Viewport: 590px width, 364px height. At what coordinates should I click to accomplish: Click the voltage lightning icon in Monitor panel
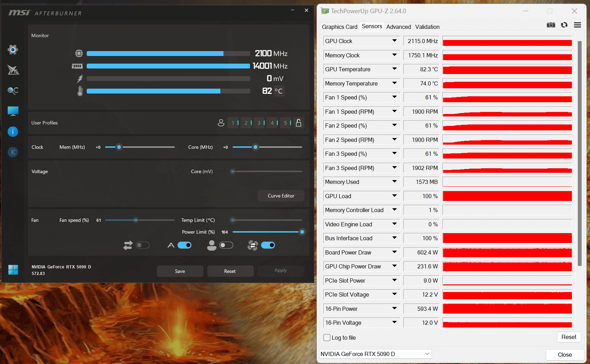pos(80,79)
